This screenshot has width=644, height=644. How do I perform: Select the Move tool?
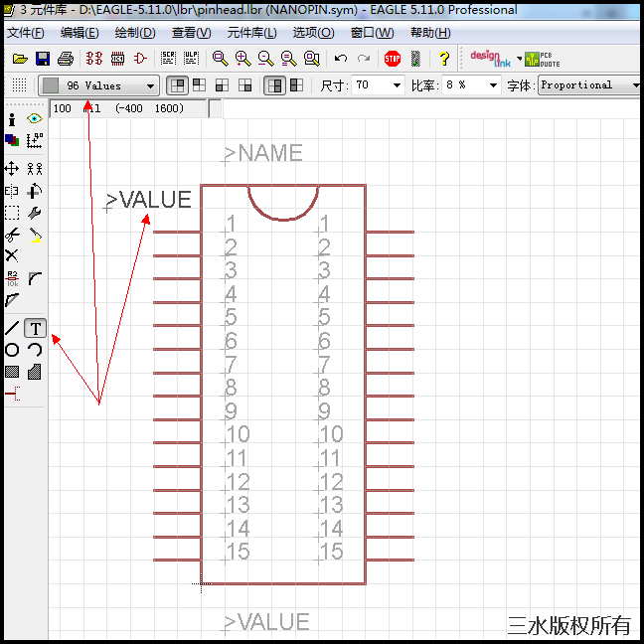click(12, 168)
